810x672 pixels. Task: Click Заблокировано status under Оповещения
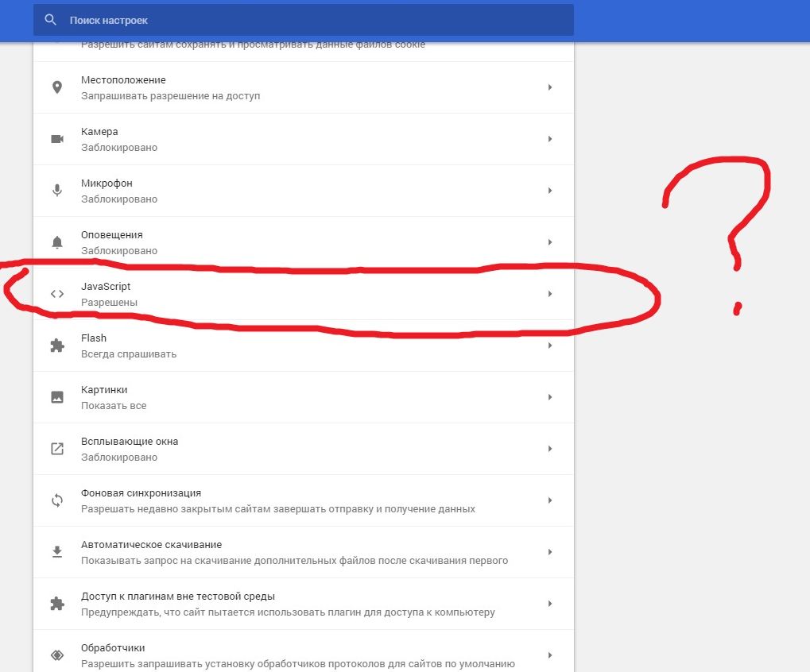[118, 251]
